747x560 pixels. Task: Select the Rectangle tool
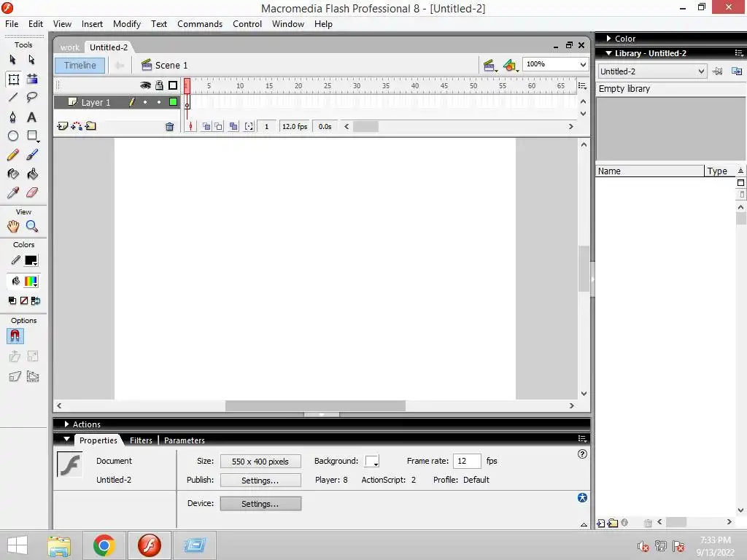(x=32, y=136)
